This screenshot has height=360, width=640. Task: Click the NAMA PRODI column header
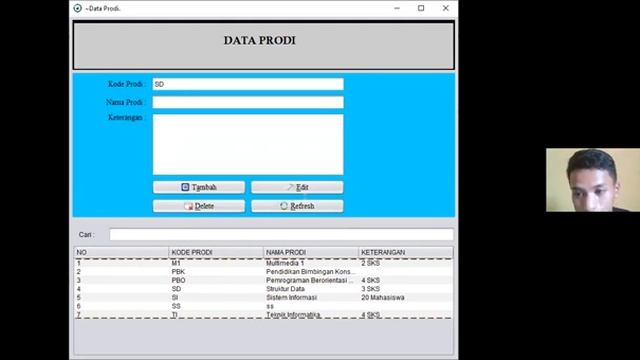[311, 252]
